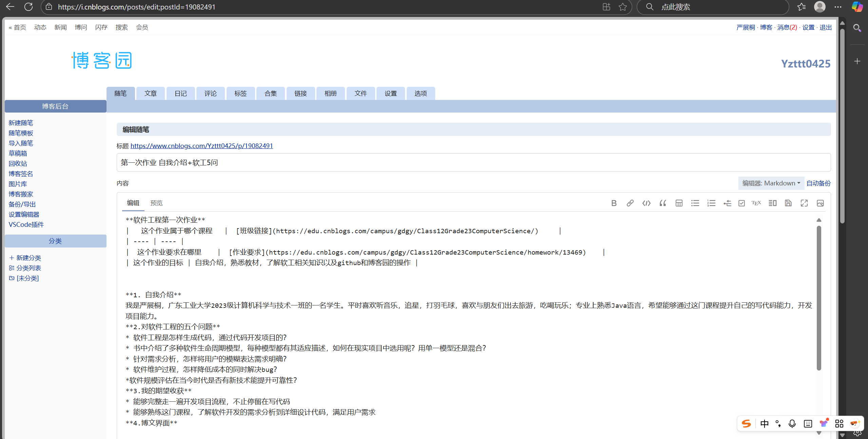Insert a task list checkbox item
Viewport: 868px width, 439px height.
(x=741, y=203)
